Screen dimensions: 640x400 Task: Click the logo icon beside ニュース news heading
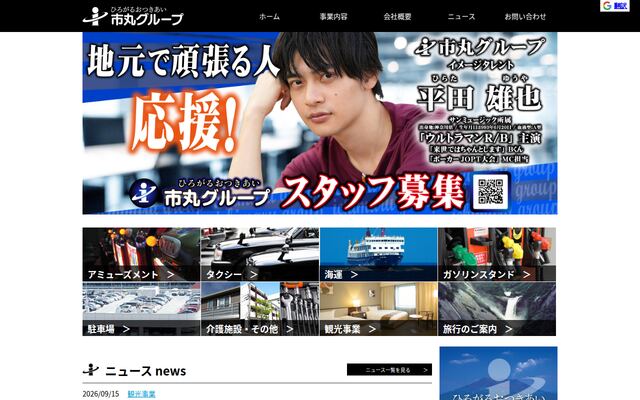(91, 370)
